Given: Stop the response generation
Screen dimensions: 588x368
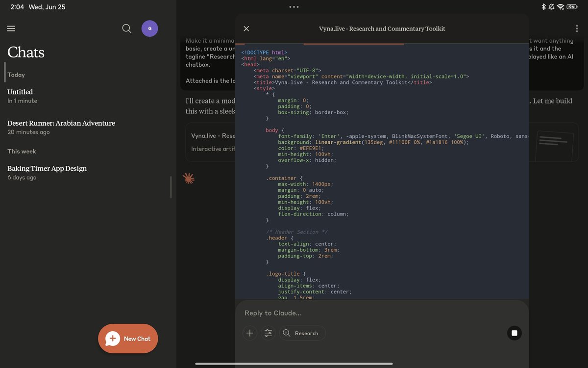Looking at the screenshot, I should pos(514,333).
